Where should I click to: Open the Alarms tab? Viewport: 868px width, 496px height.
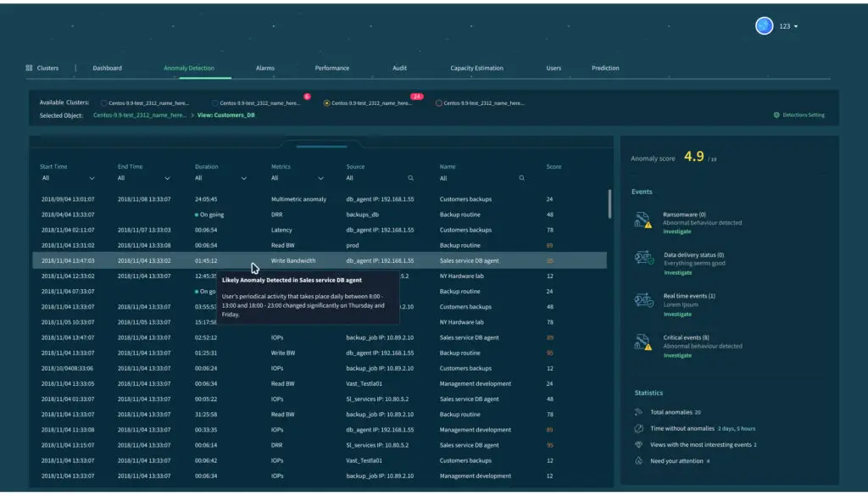[264, 68]
